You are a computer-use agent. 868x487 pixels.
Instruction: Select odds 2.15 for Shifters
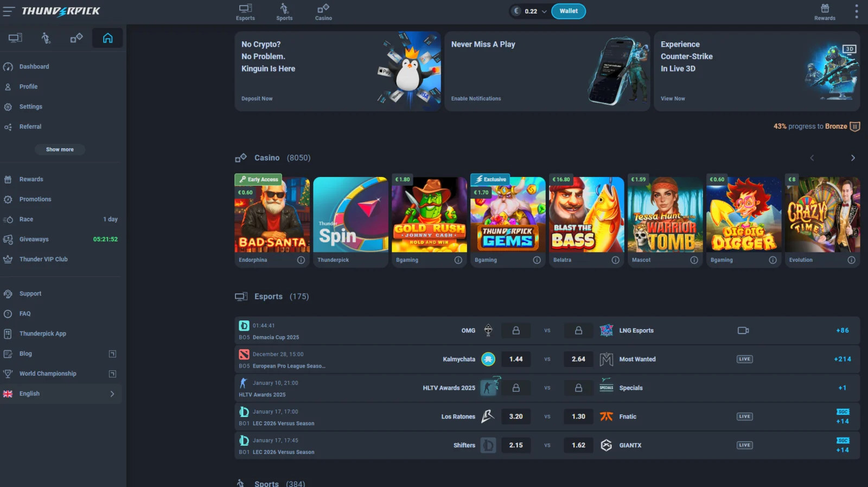click(516, 446)
